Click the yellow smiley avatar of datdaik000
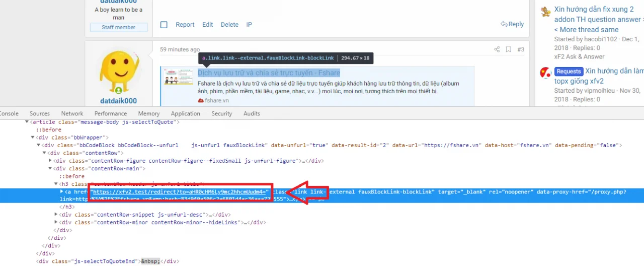The width and height of the screenshot is (644, 266). (x=118, y=72)
